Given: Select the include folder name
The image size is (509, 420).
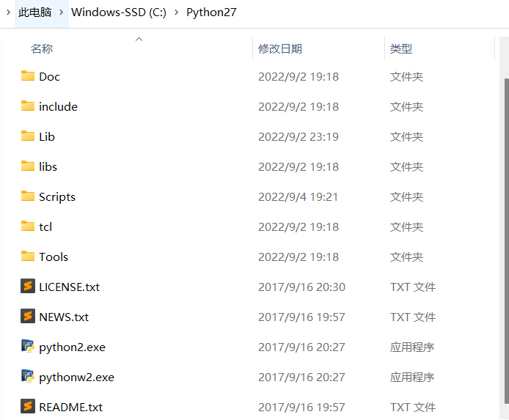Looking at the screenshot, I should 59,107.
